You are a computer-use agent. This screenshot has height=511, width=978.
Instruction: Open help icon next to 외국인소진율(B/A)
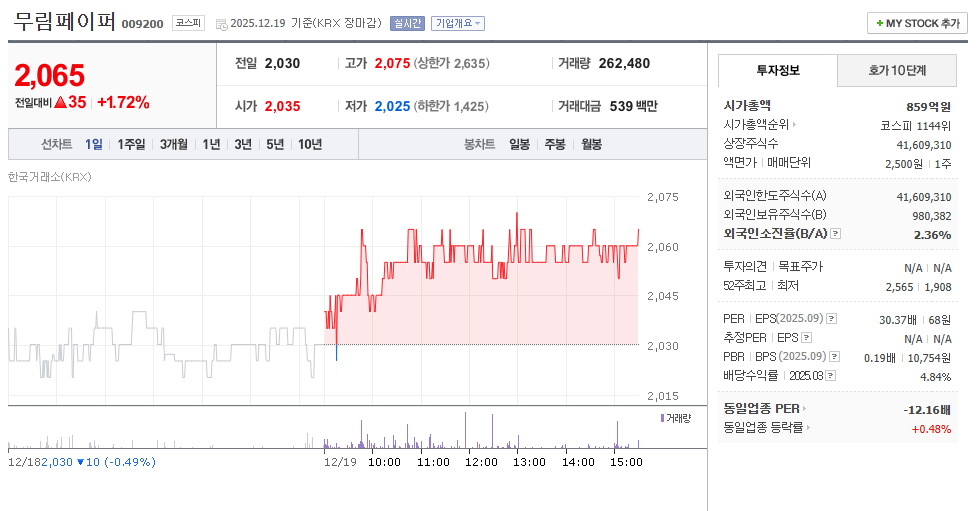point(836,233)
